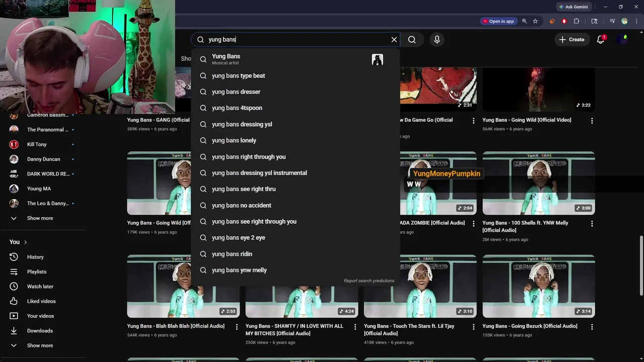644x362 pixels.
Task: Choose suggestion yung bans see right thru
Action: pyautogui.click(x=295, y=189)
